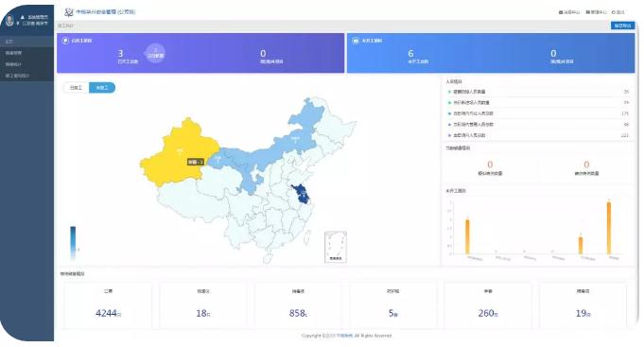Click the blue button at top-right of breadcrumb bar
The width and height of the screenshot is (644, 347).
(x=622, y=26)
